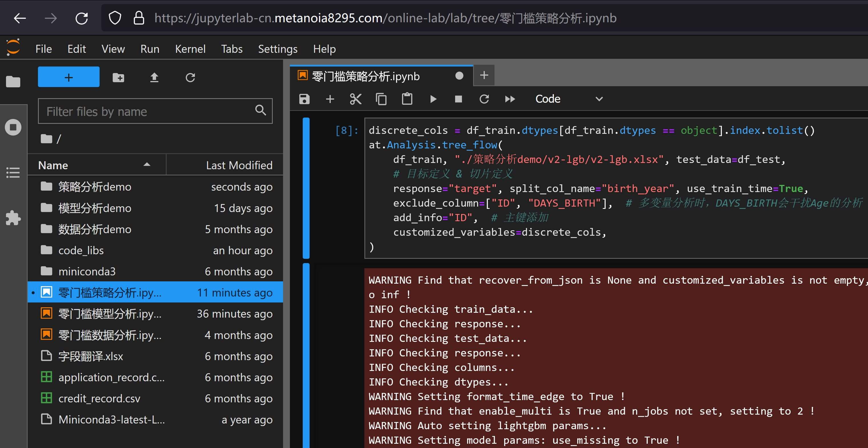Viewport: 868px width, 448px height.
Task: Open the Extension Manager puzzle icon
Action: [x=13, y=218]
